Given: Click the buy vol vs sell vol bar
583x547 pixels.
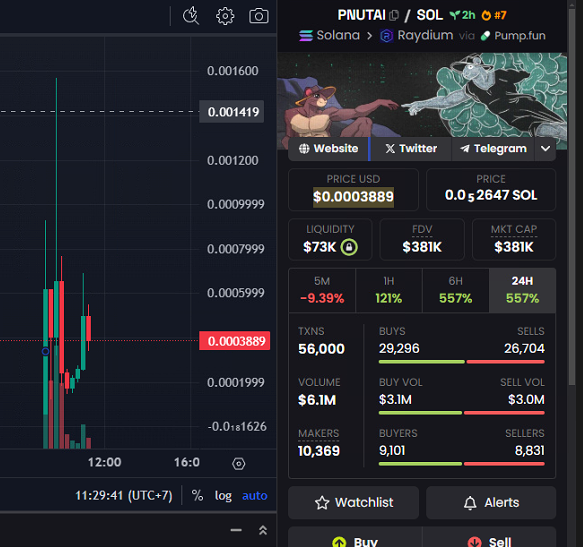Looking at the screenshot, I should pos(462,413).
